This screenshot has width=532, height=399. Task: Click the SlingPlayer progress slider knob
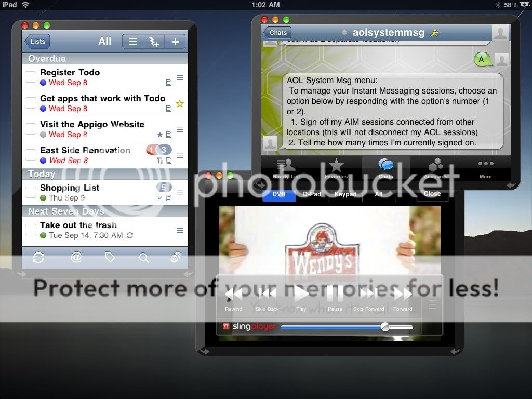tap(385, 327)
